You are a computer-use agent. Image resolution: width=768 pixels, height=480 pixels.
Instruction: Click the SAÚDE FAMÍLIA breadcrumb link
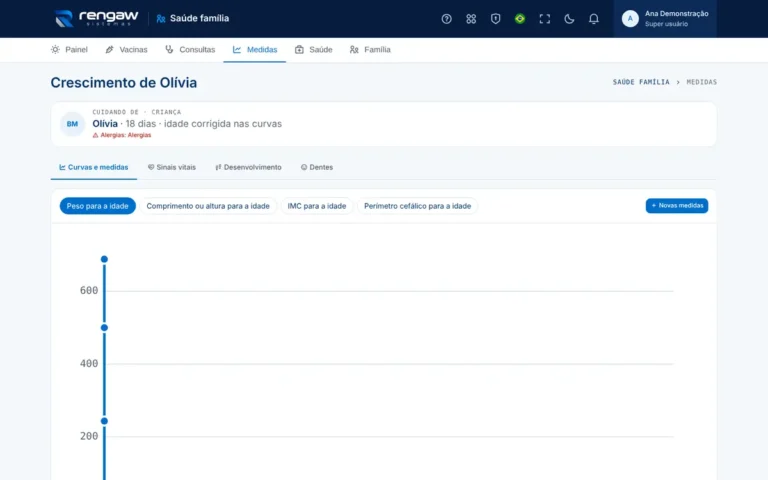[x=641, y=82]
